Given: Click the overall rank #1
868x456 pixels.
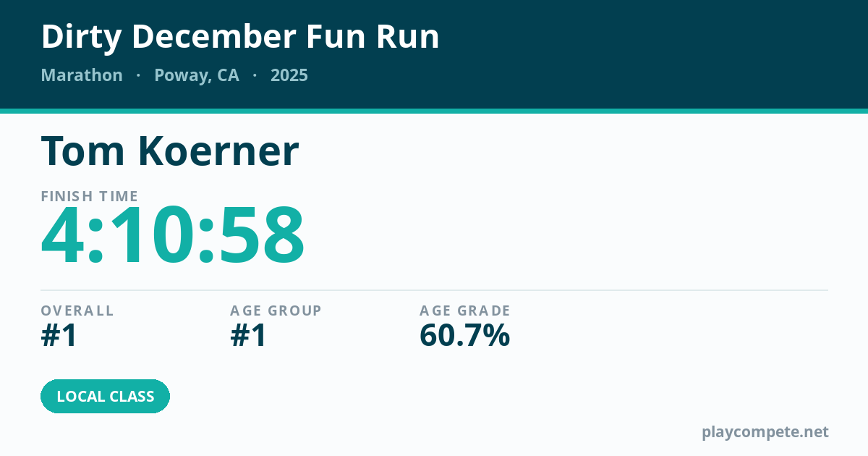Looking at the screenshot, I should click(x=59, y=336).
